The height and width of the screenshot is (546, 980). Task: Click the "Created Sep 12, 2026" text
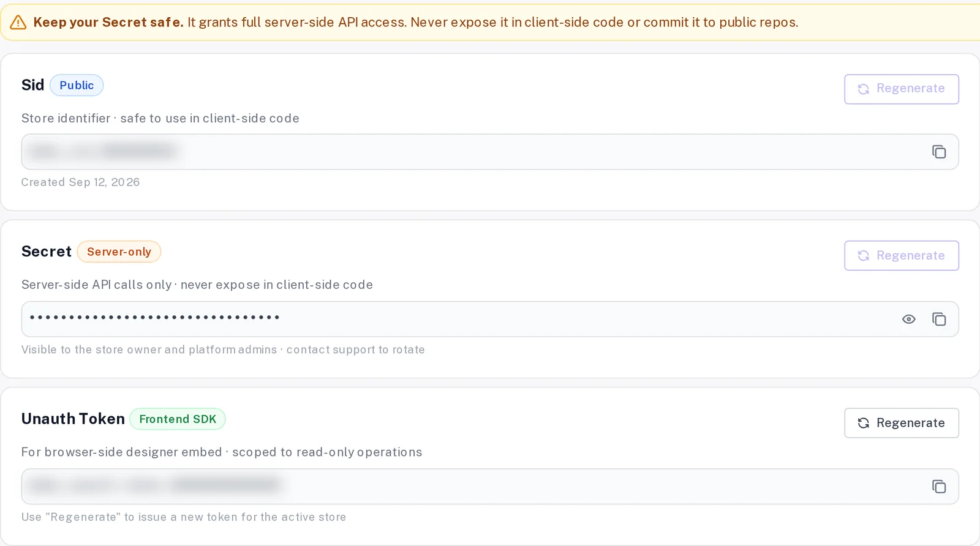[x=80, y=182]
